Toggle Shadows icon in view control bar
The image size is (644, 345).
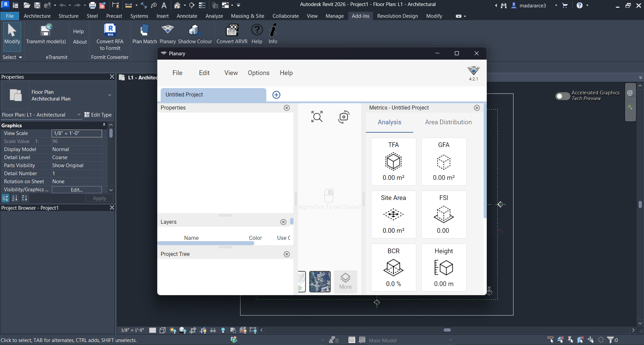pyautogui.click(x=183, y=330)
